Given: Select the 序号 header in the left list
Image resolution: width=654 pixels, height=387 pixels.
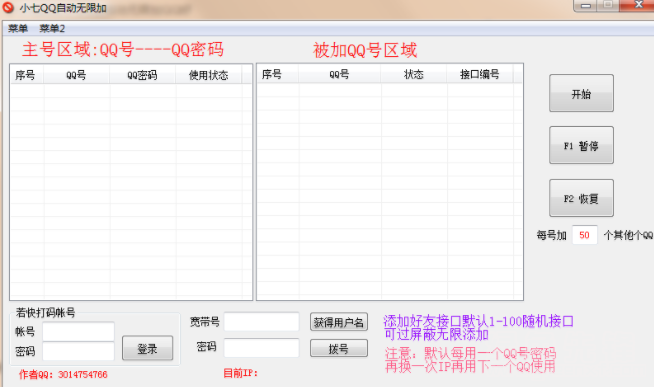Looking at the screenshot, I should coord(27,75).
